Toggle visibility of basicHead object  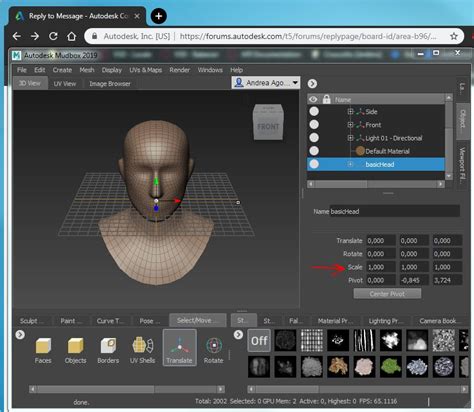tap(314, 164)
